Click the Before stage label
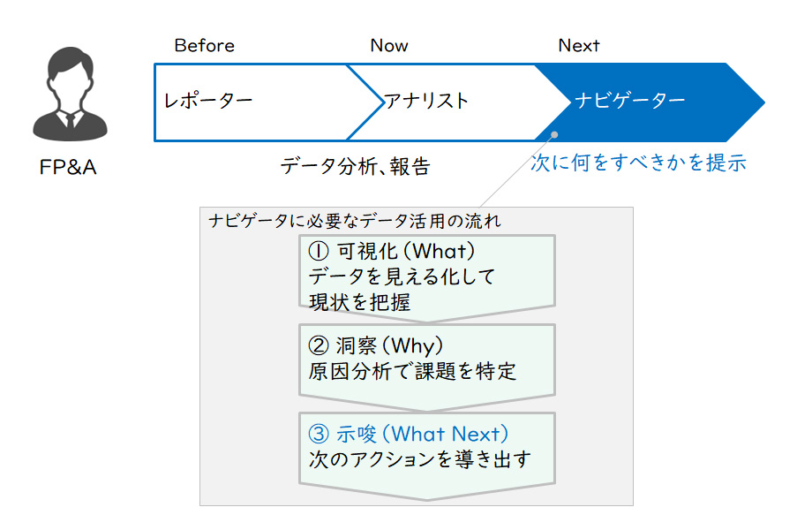The image size is (812, 530). pos(205,46)
